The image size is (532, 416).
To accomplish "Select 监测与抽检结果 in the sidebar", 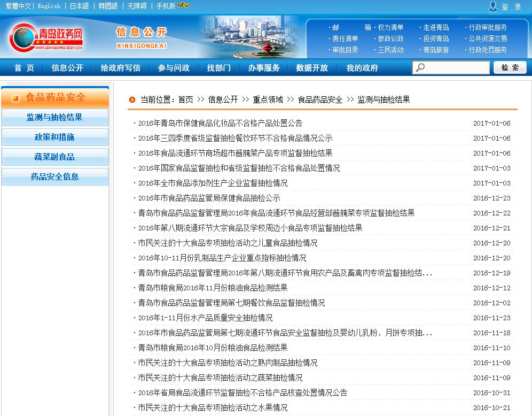I will [54, 118].
